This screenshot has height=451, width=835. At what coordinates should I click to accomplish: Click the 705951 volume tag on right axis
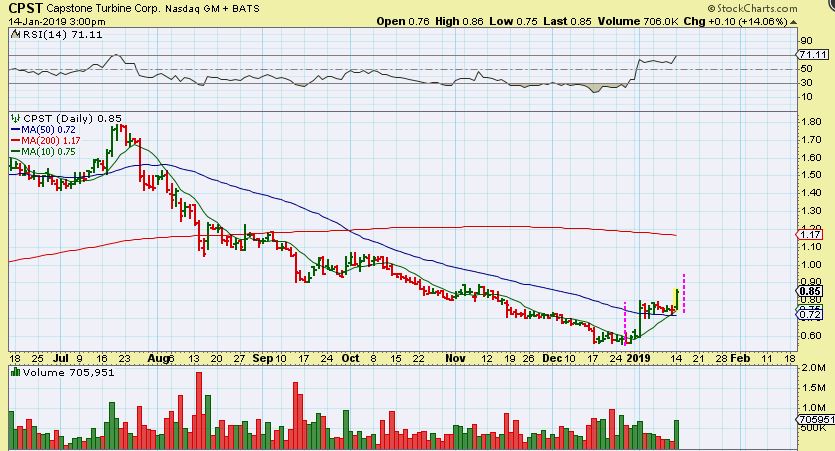[x=815, y=420]
